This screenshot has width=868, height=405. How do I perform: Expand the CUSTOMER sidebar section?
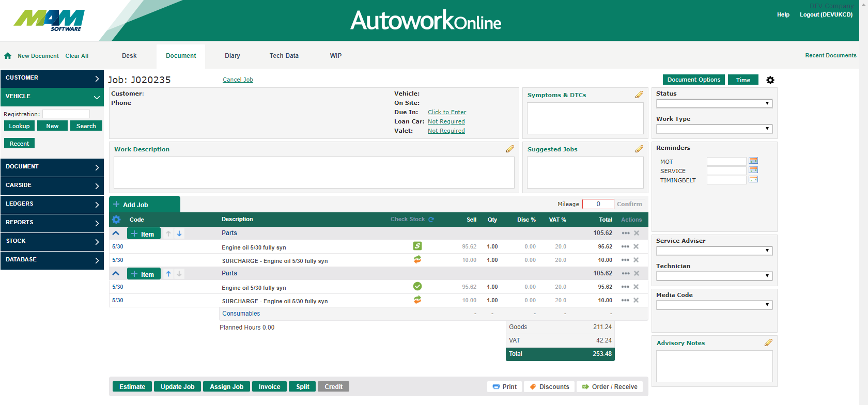(x=52, y=78)
